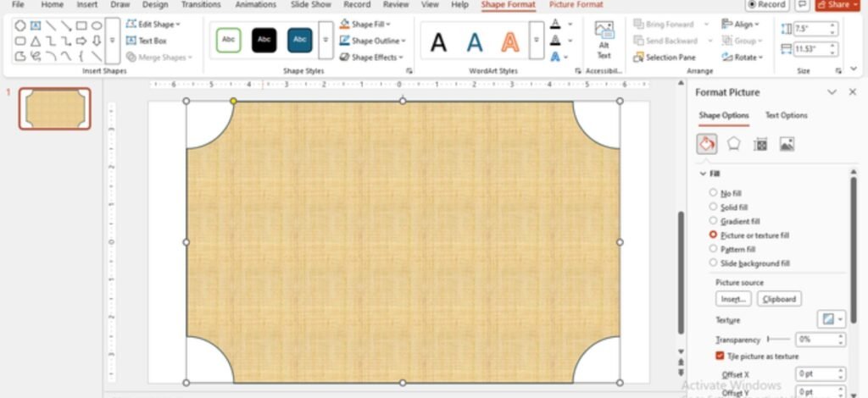The image size is (868, 398).
Task: Select Gradient fill radio option
Action: coord(735,221)
